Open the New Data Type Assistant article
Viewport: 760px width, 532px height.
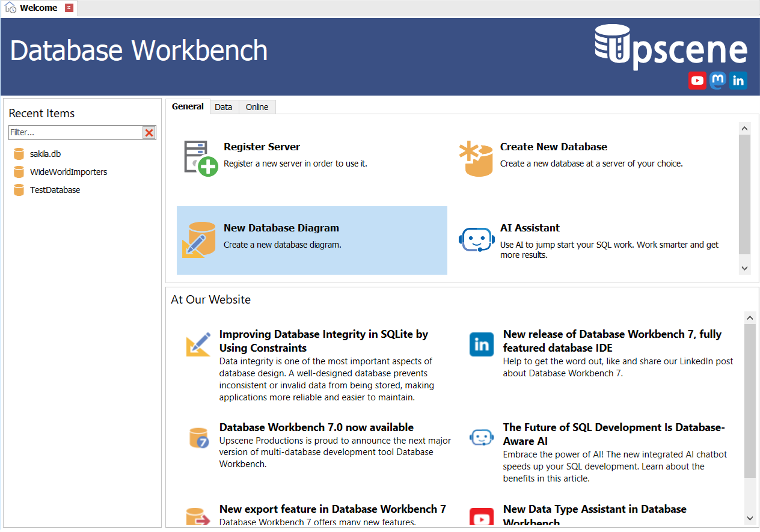(x=595, y=515)
